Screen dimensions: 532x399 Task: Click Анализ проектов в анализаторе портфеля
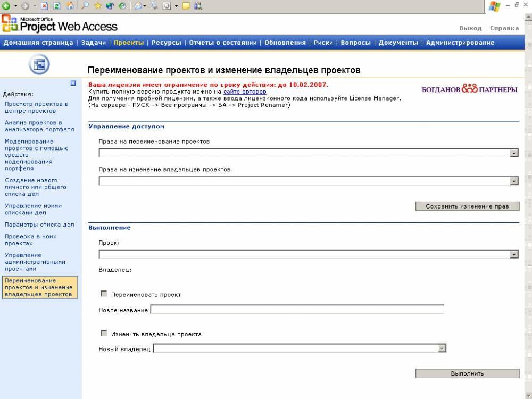39,126
